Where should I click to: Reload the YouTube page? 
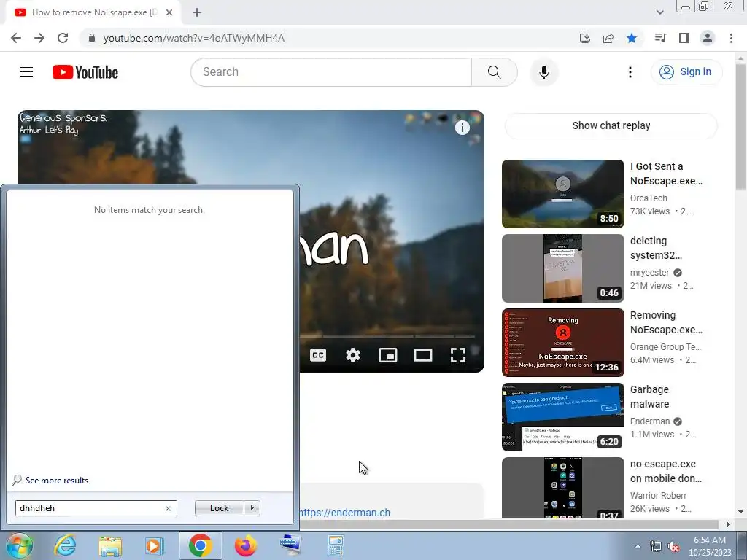click(63, 38)
